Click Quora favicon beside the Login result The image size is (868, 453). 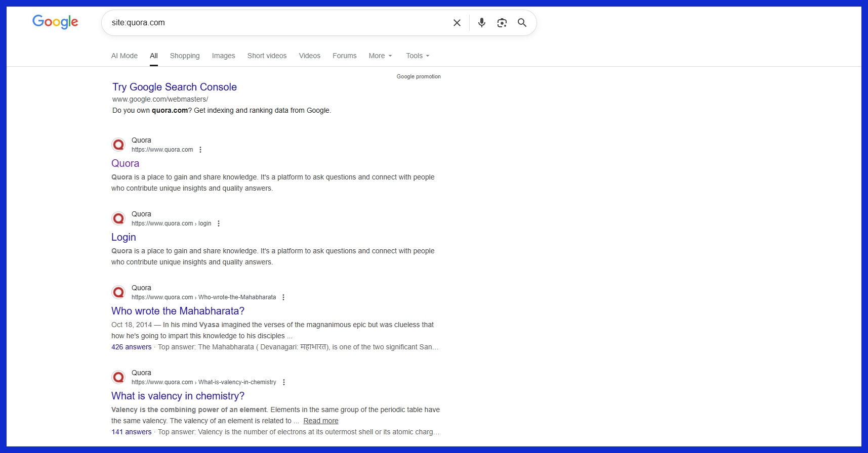pyautogui.click(x=118, y=218)
